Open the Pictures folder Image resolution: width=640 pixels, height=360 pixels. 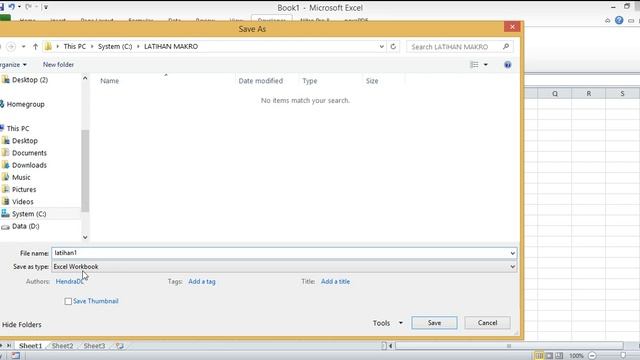[x=24, y=189]
